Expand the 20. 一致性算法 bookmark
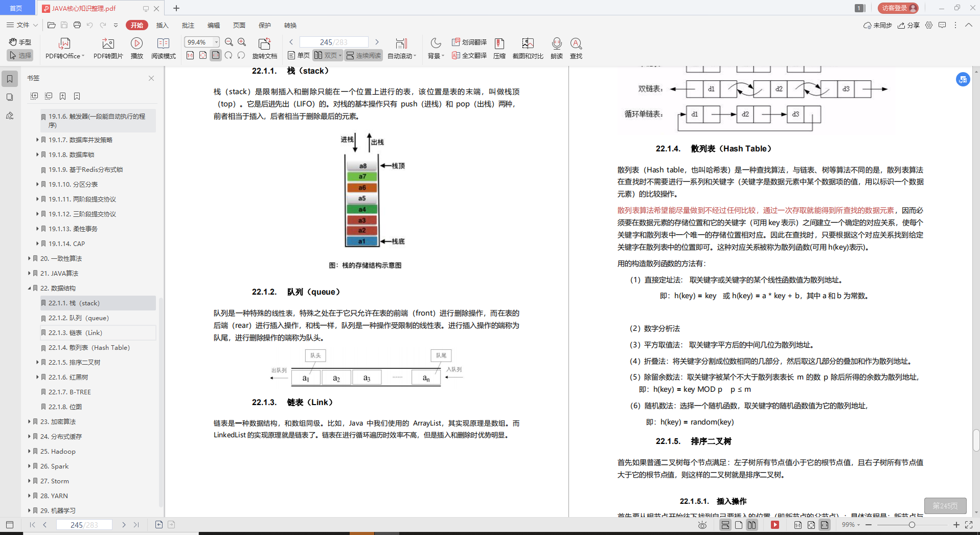 pos(29,258)
